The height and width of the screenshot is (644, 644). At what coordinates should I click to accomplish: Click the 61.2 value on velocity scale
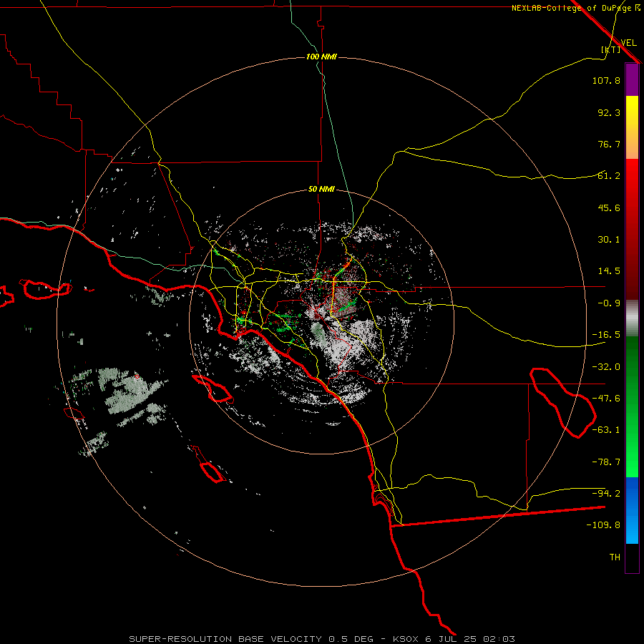pos(609,176)
